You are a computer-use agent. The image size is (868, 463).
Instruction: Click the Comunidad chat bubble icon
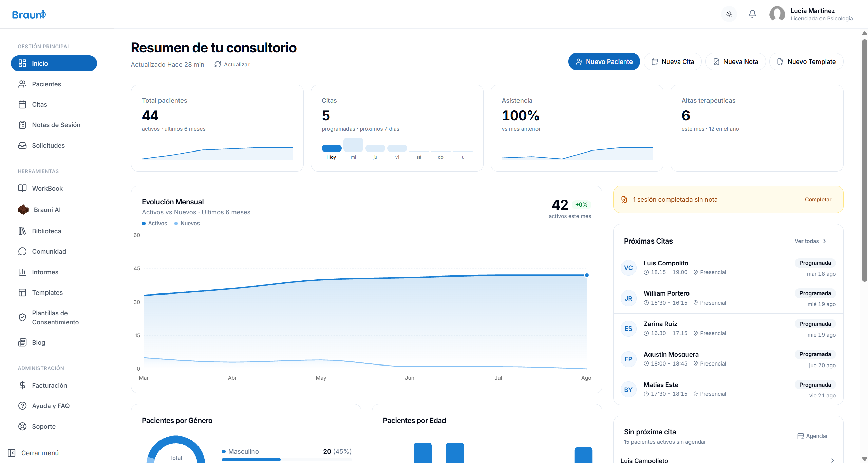pyautogui.click(x=22, y=251)
